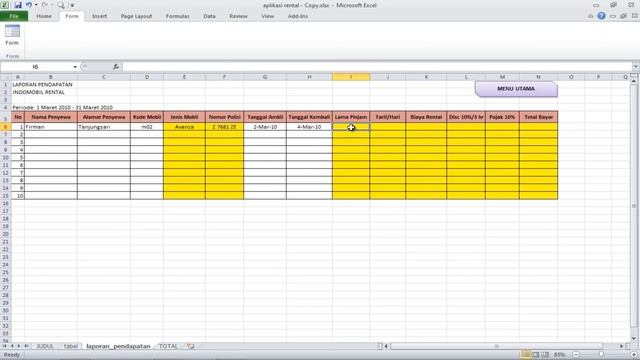Switch to the Insert ribbon tab
This screenshot has width=640, height=360.
[x=99, y=16]
